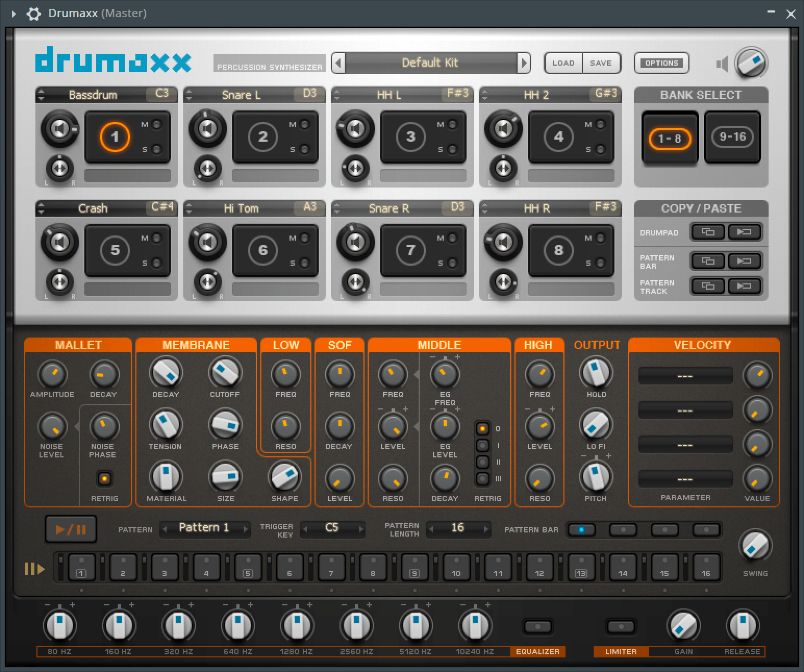This screenshot has width=804, height=672.
Task: Open the Default Kit preset selector
Action: coord(431,63)
